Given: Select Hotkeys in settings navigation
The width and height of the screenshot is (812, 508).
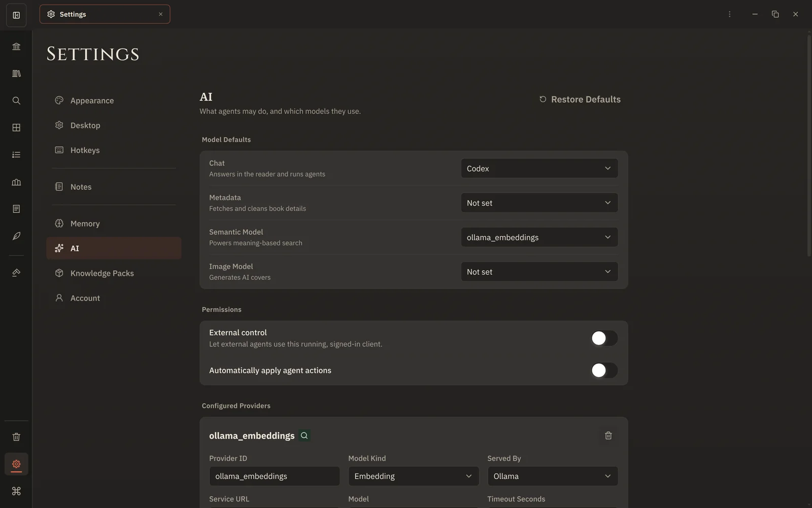Looking at the screenshot, I should point(114,150).
